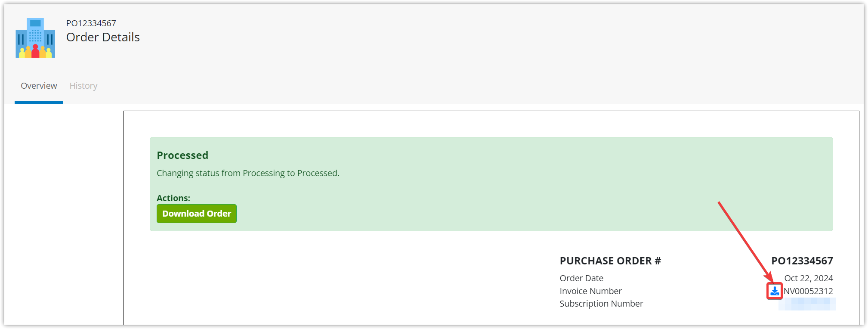The image size is (868, 329).
Task: Click the invoice download icon
Action: tap(774, 291)
